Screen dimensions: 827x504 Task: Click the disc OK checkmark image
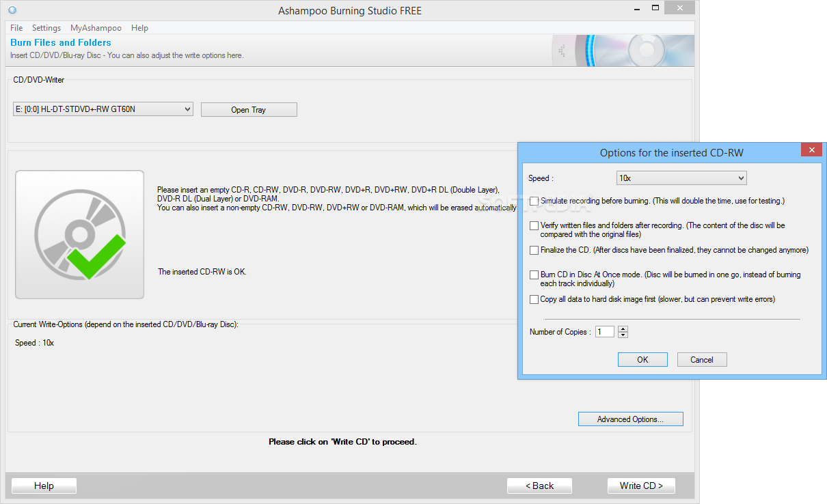[80, 235]
